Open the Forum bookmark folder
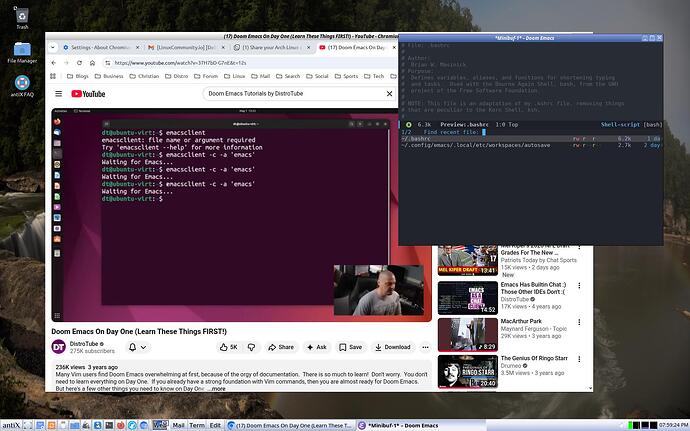 [206, 76]
